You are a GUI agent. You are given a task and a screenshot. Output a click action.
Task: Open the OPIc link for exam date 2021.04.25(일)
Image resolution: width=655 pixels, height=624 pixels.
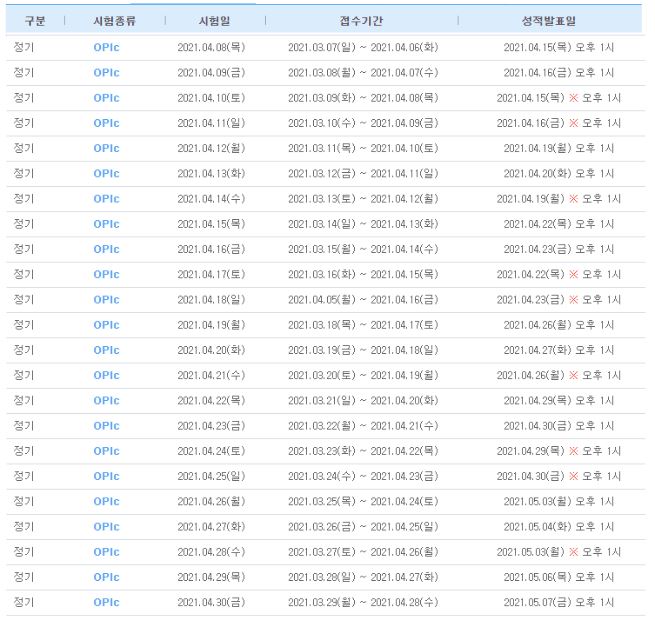[106, 476]
